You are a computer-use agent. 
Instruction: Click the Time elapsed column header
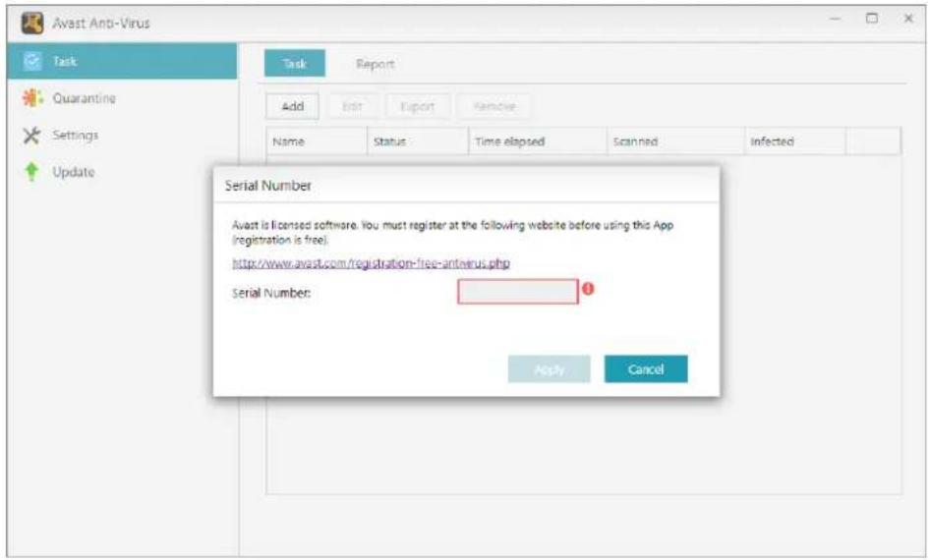click(x=538, y=141)
